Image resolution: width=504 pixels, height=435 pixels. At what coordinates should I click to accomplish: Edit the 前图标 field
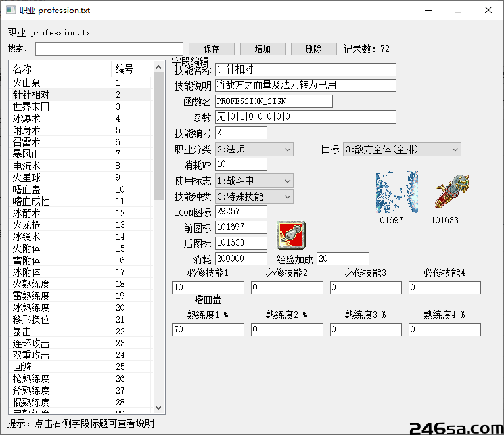pyautogui.click(x=241, y=227)
